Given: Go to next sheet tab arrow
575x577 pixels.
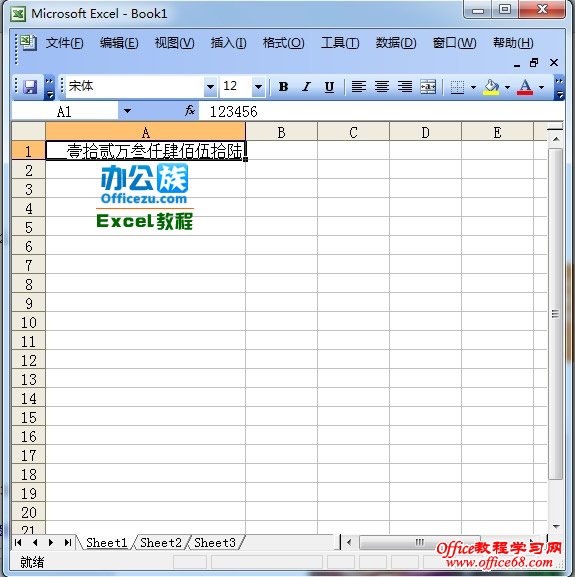Looking at the screenshot, I should coord(51,542).
